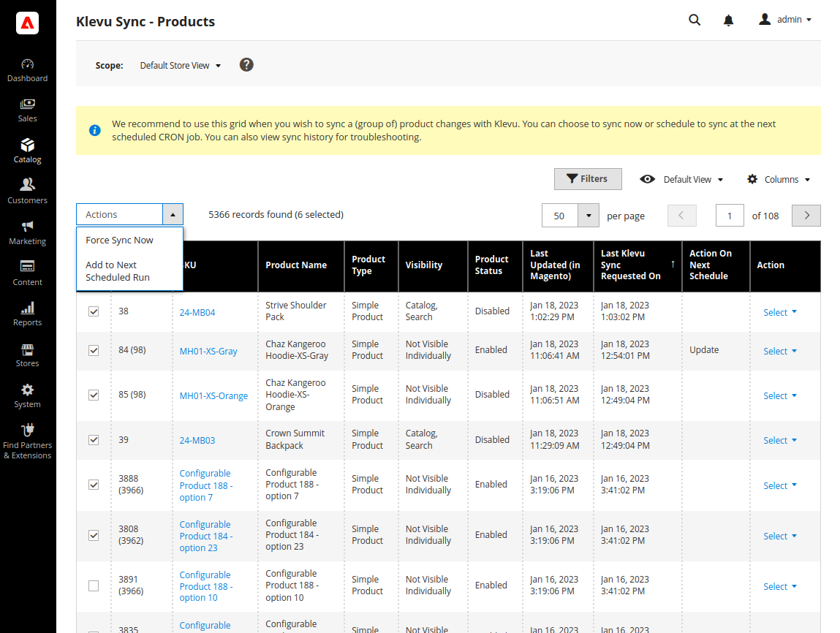Open the Dashboard sidebar icon
This screenshot has width=840, height=633.
pyautogui.click(x=27, y=71)
